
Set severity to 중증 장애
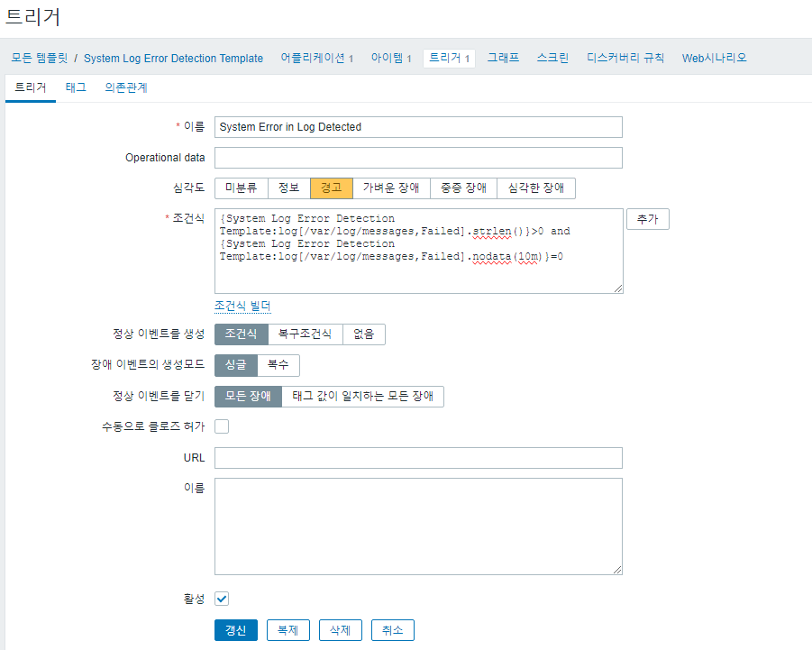click(463, 188)
